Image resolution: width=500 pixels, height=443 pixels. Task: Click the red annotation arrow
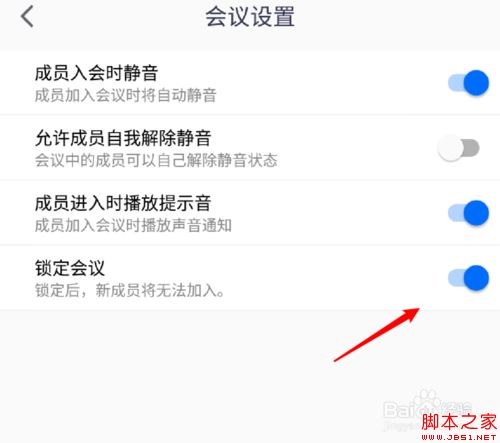click(377, 335)
